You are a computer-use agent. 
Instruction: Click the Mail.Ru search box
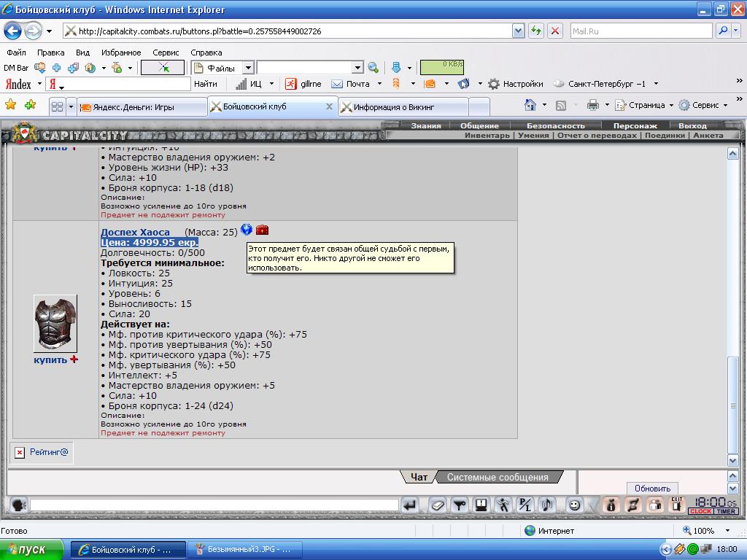click(x=641, y=31)
